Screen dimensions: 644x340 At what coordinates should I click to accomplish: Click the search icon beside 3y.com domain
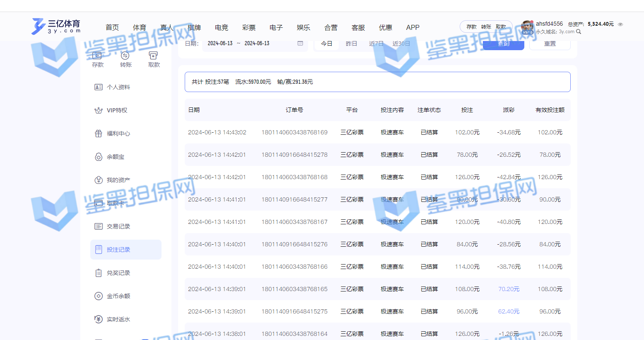(x=579, y=32)
